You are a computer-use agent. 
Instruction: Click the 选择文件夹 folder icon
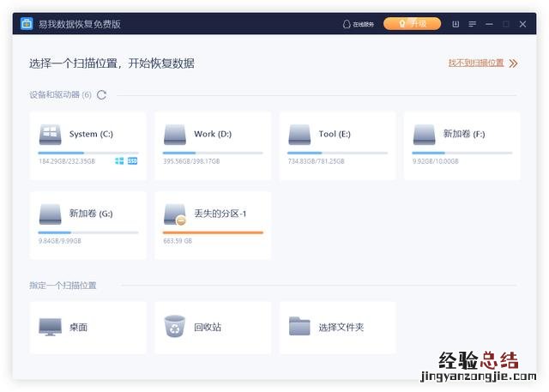(x=299, y=327)
